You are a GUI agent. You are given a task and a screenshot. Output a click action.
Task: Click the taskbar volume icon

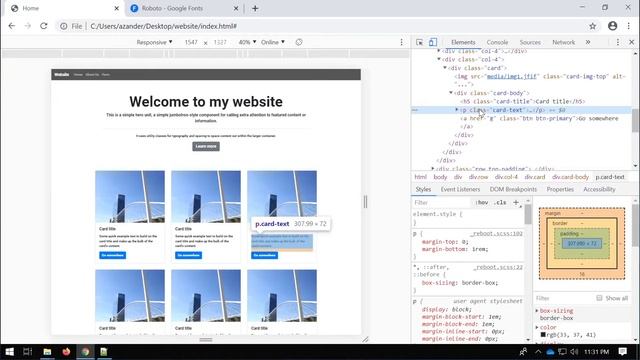click(x=574, y=351)
